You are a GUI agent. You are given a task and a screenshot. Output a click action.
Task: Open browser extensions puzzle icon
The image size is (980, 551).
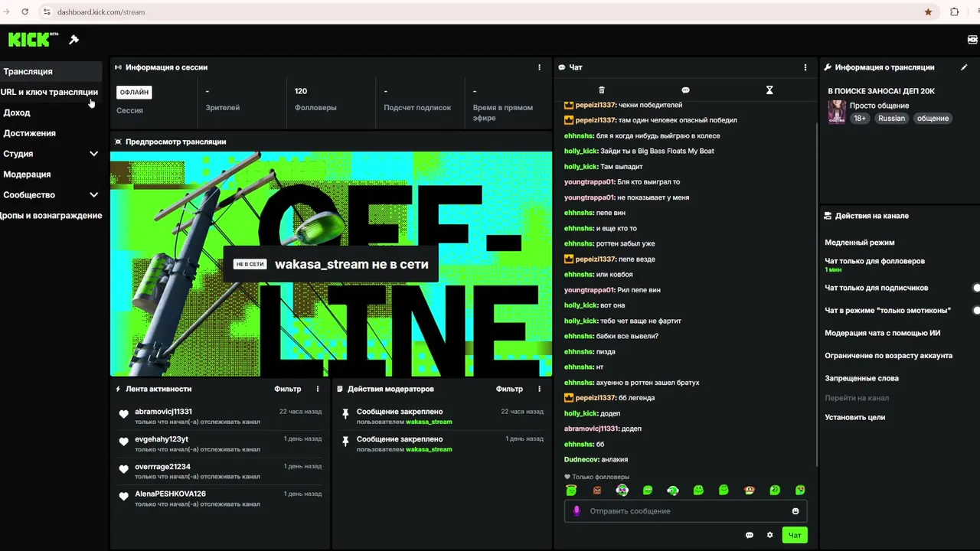tap(954, 12)
